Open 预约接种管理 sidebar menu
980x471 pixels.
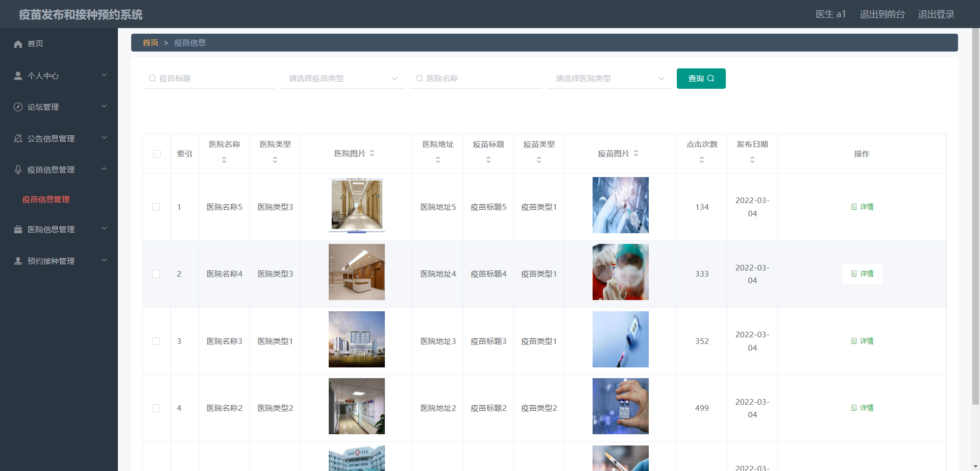(59, 261)
